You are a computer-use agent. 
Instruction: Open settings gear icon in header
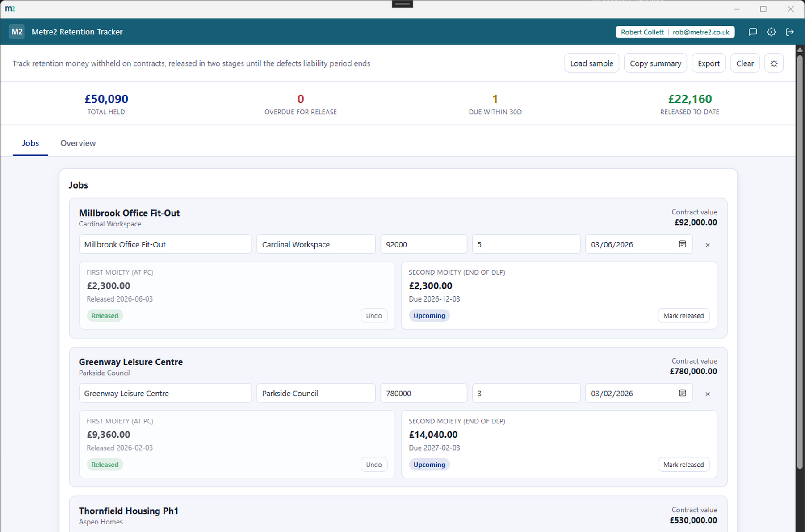[771, 32]
